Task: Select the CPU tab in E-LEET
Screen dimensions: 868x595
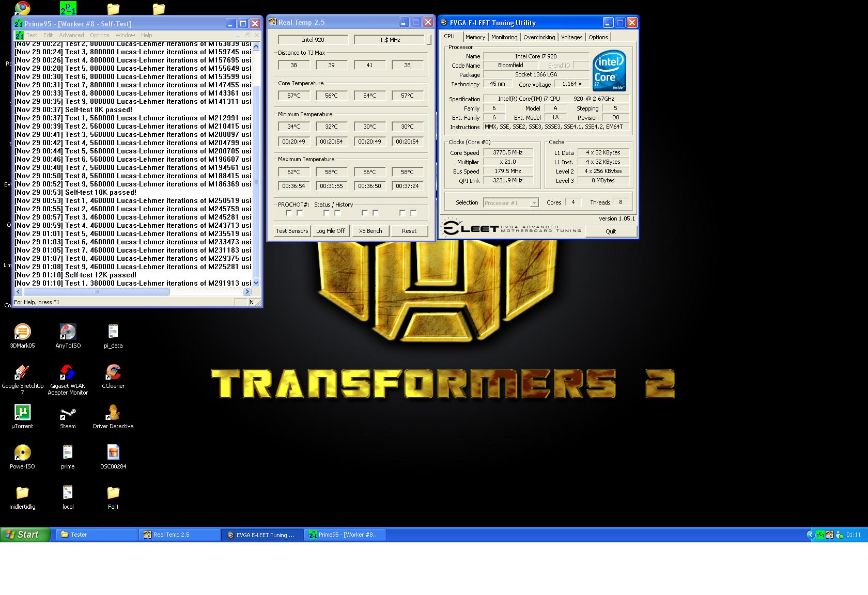Action: 450,37
